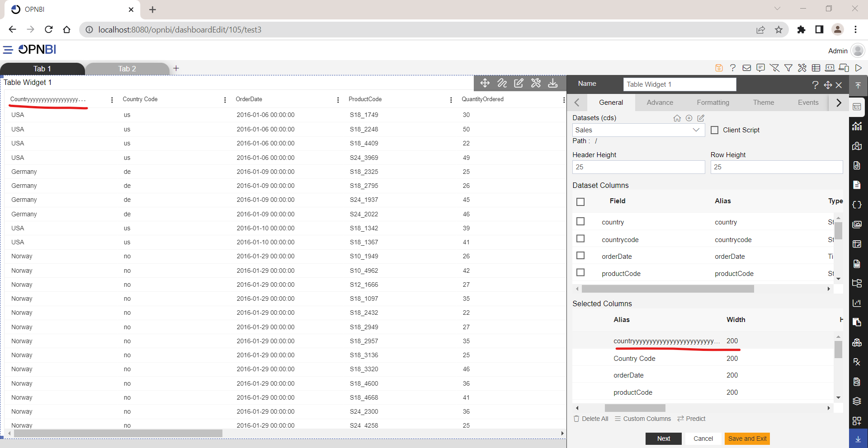Open the Country Code column menu dots
Viewport: 868px width, 448px height.
[x=225, y=100]
